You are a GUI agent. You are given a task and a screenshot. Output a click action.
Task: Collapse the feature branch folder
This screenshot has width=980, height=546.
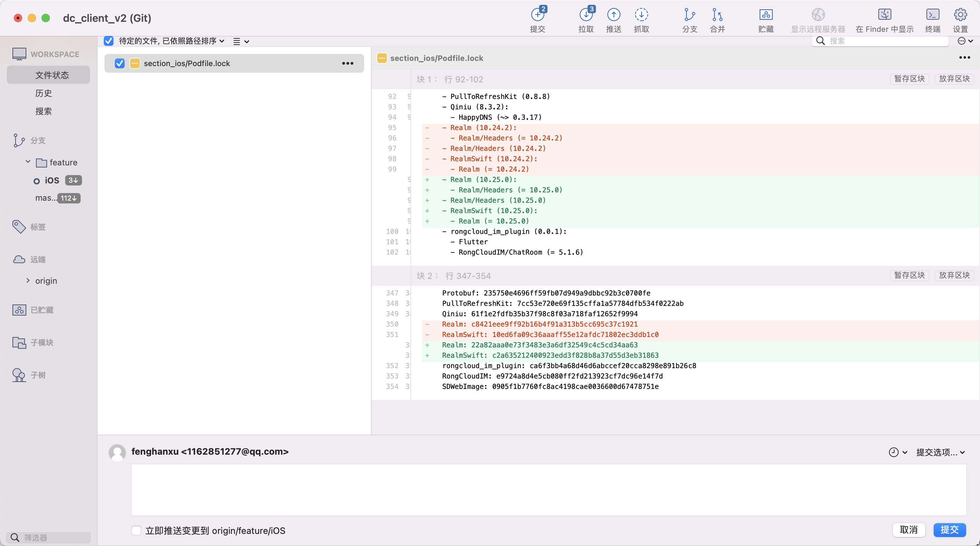pos(28,162)
